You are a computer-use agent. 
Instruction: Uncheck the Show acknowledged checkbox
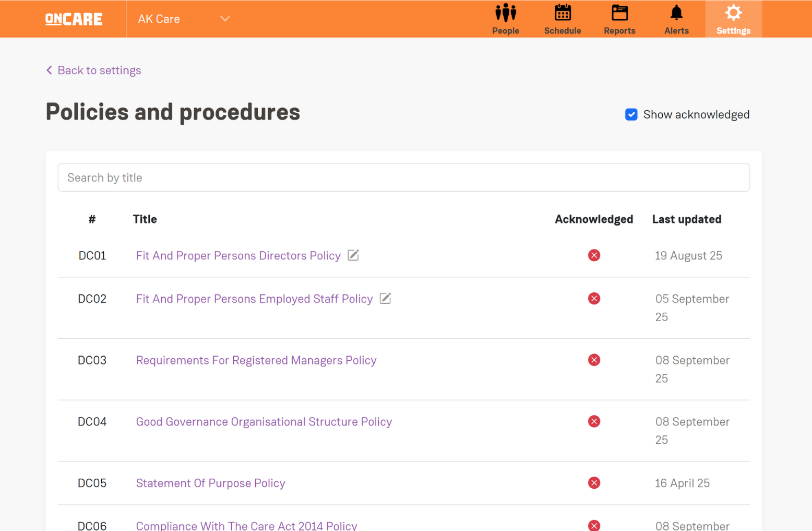[631, 114]
